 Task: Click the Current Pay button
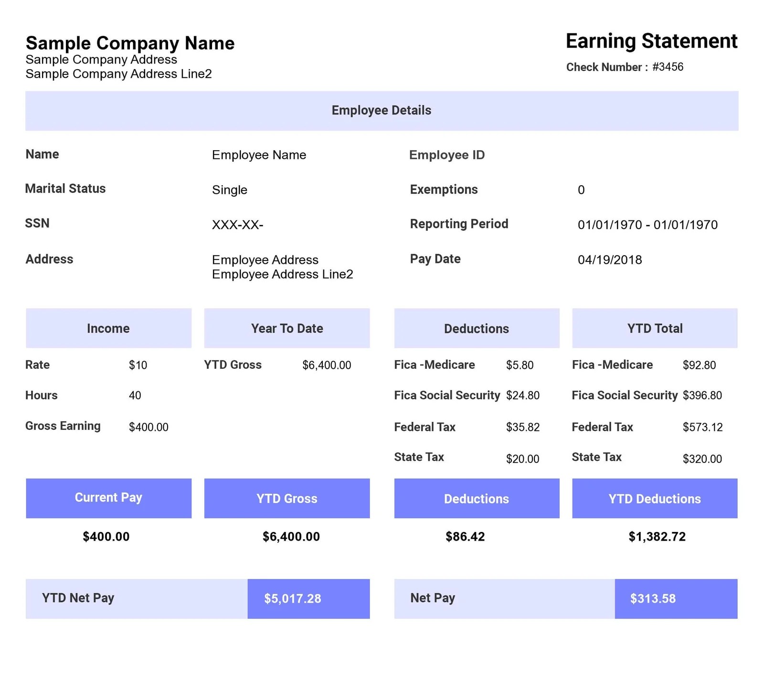[x=108, y=498]
